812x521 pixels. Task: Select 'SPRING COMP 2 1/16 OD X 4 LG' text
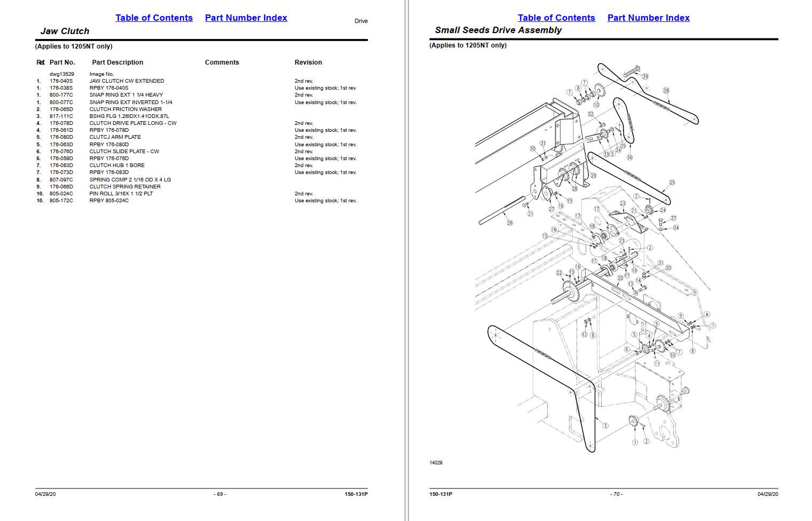130,179
